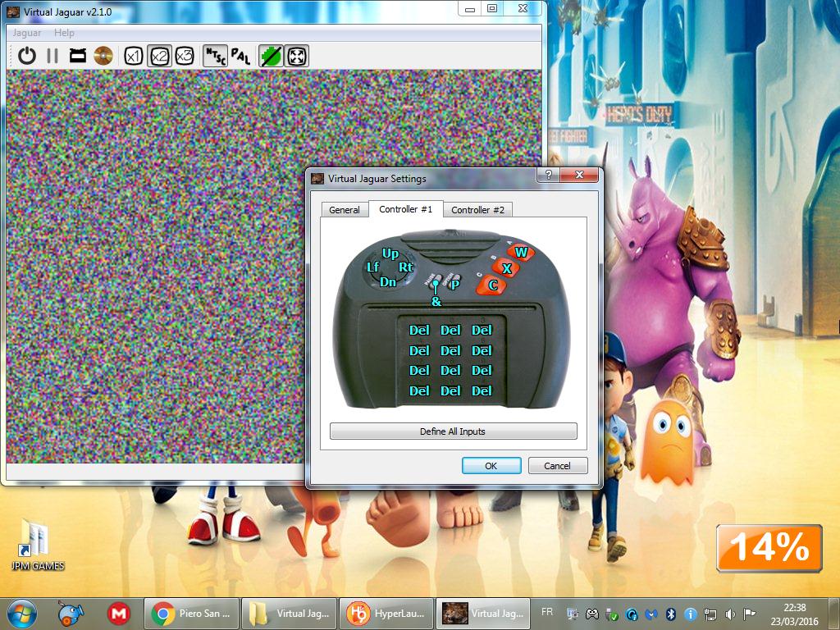
Task: Click the blue info tray icon
Action: [x=691, y=614]
